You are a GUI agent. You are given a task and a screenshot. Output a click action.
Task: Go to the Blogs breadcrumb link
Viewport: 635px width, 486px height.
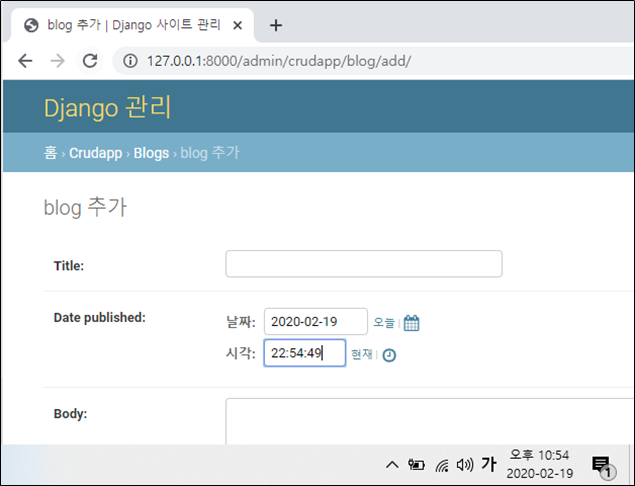tap(151, 153)
